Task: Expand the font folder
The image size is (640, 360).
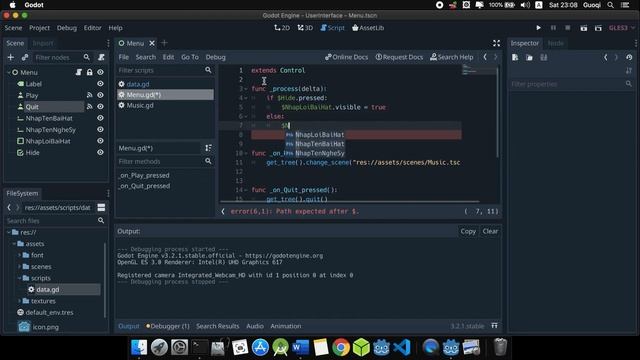Action: [x=20, y=255]
